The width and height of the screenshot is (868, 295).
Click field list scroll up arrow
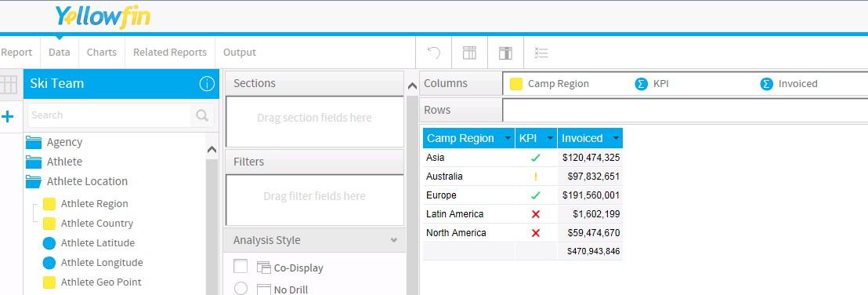point(212,150)
